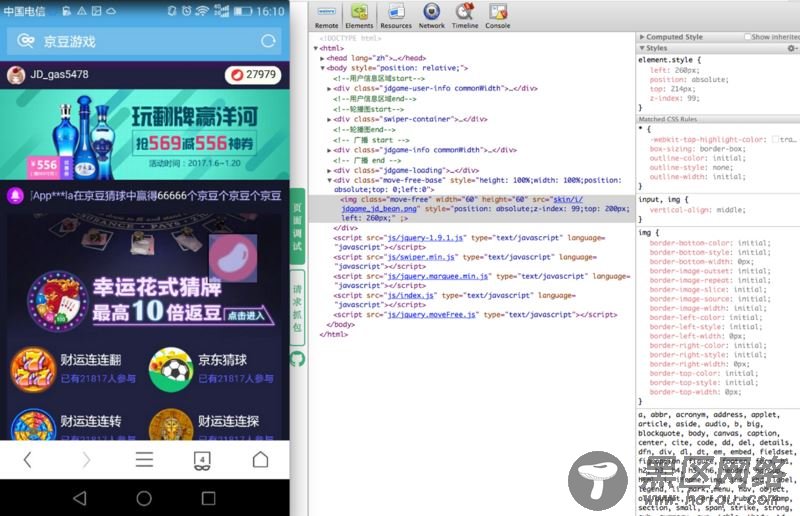Toggle the Show inherited checkbox

[x=747, y=37]
